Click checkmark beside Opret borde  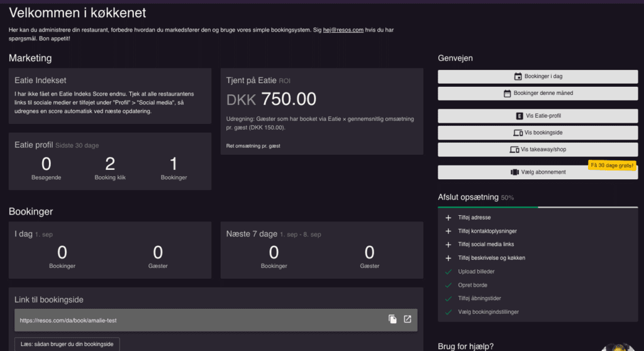[448, 285]
